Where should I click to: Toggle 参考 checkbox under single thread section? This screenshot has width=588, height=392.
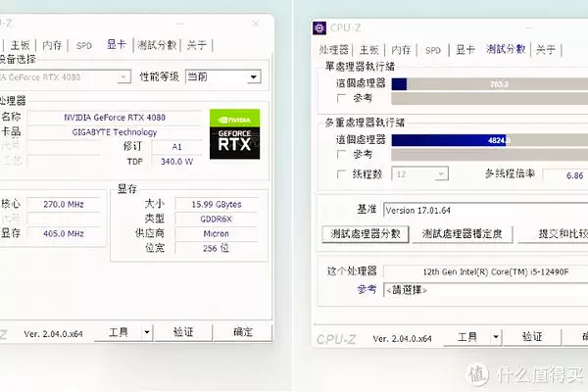tap(341, 98)
